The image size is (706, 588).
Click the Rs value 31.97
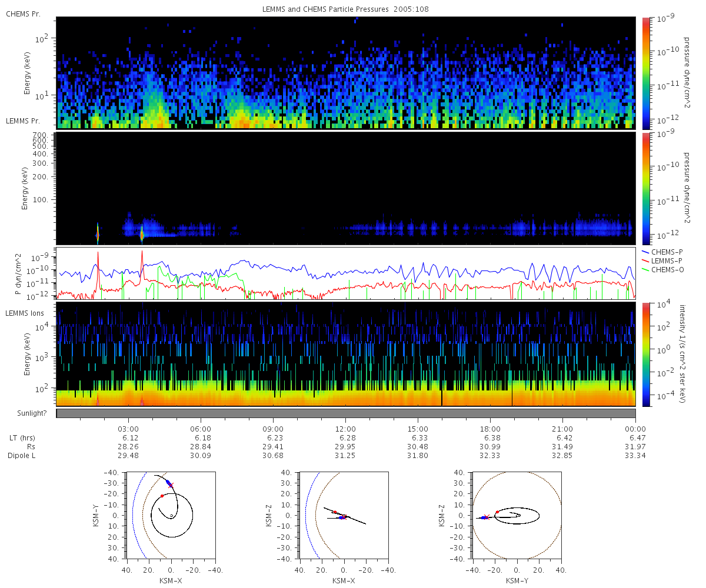tap(635, 447)
